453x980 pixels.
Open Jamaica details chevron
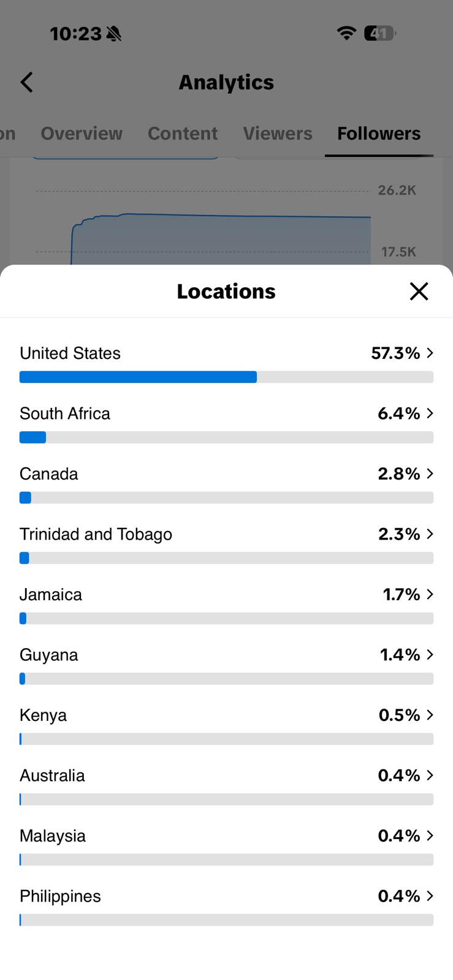click(430, 594)
